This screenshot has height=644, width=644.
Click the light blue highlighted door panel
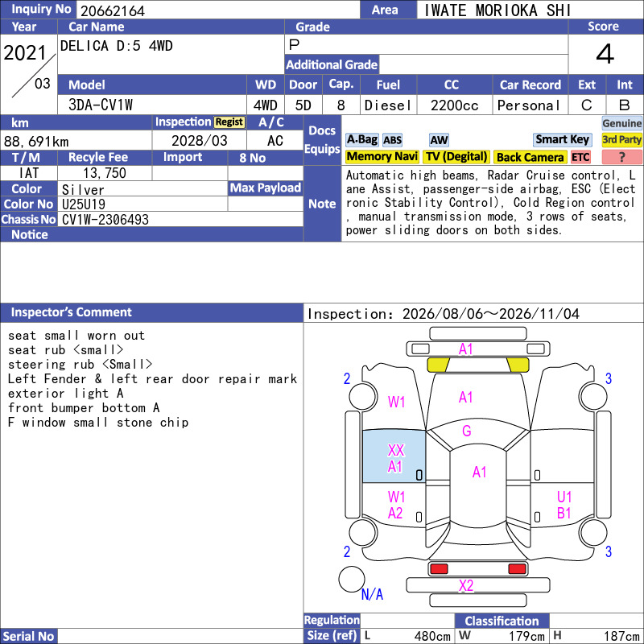point(394,456)
